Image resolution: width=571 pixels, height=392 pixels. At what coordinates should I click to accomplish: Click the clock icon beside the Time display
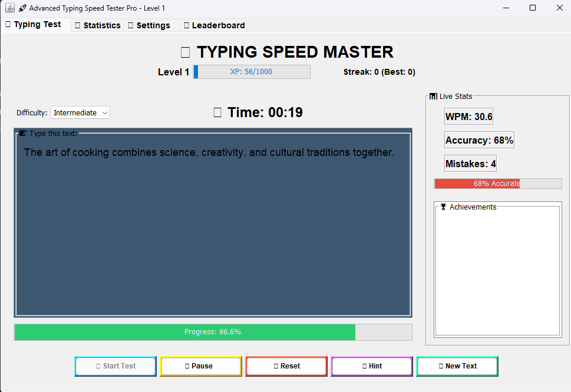pos(217,112)
